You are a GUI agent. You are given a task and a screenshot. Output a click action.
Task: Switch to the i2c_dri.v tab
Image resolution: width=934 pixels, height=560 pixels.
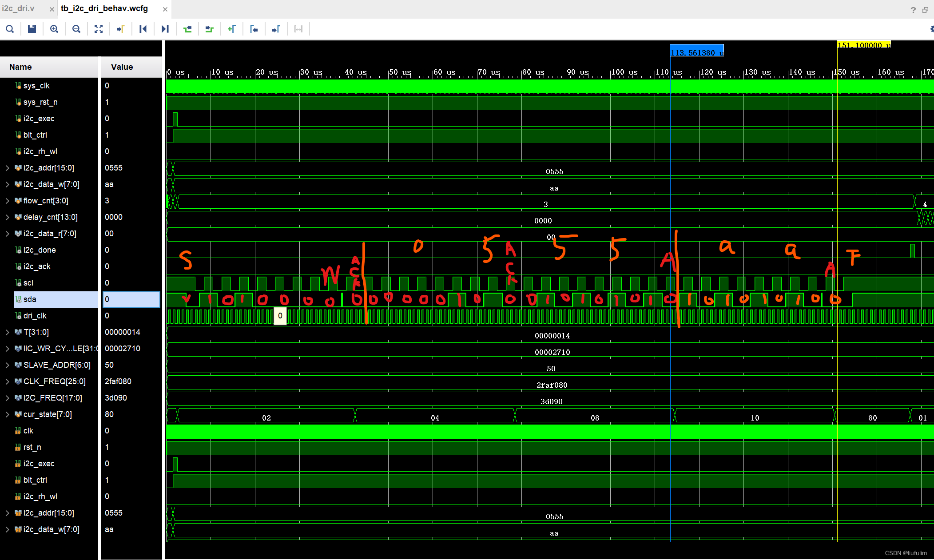point(19,8)
